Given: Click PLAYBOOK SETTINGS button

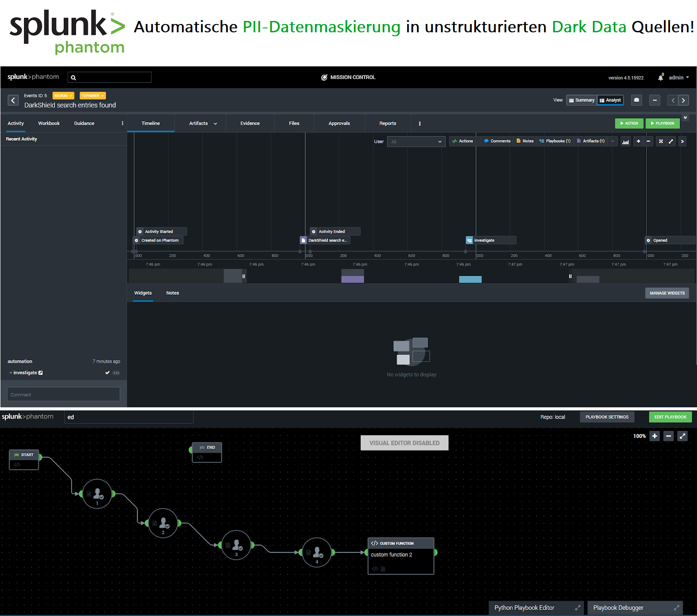Looking at the screenshot, I should 607,417.
